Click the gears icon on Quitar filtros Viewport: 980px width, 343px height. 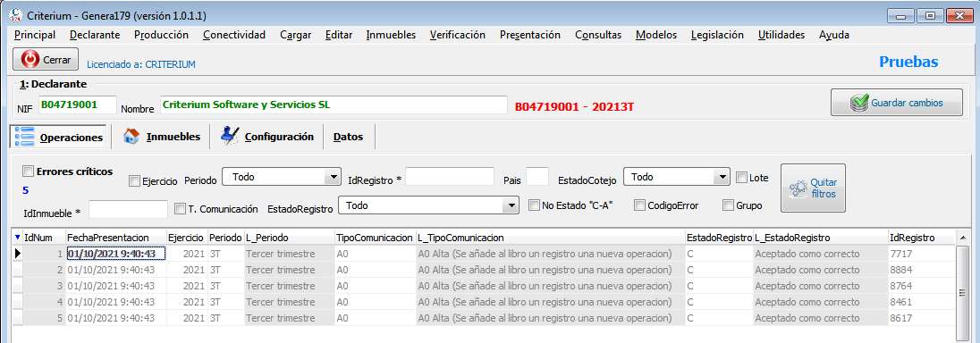coord(798,188)
